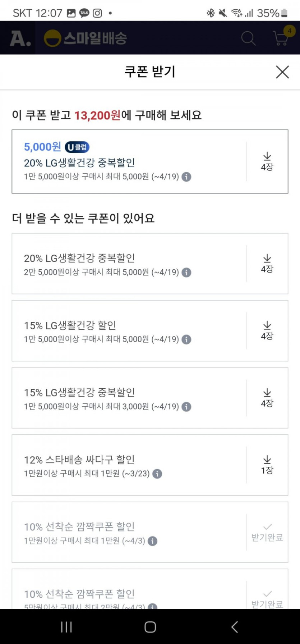Tap the 스마일배송 logo
This screenshot has width=300, height=644.
[86, 38]
